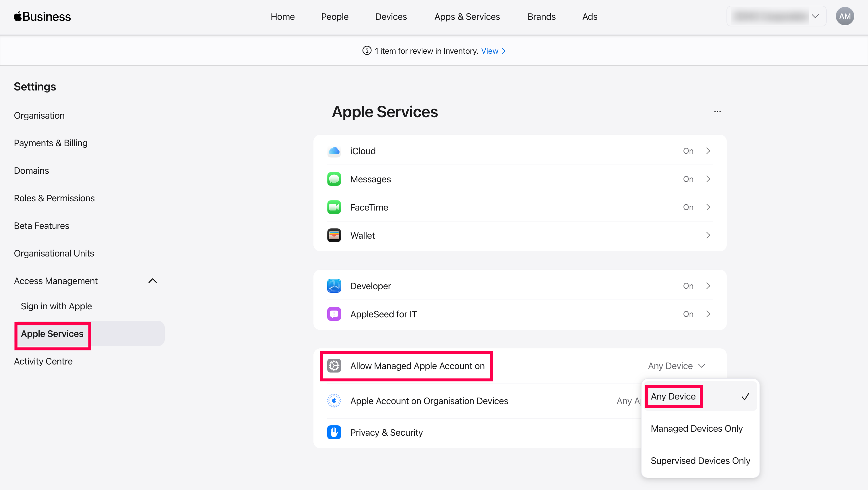The width and height of the screenshot is (868, 490).
Task: Open the iCloud service icon
Action: point(334,151)
